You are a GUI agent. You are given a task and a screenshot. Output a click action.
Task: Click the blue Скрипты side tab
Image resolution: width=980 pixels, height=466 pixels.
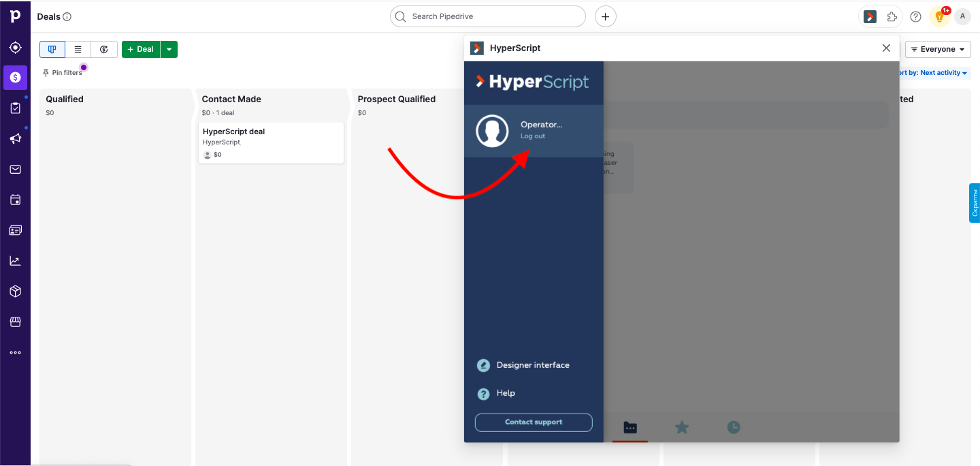pyautogui.click(x=975, y=203)
